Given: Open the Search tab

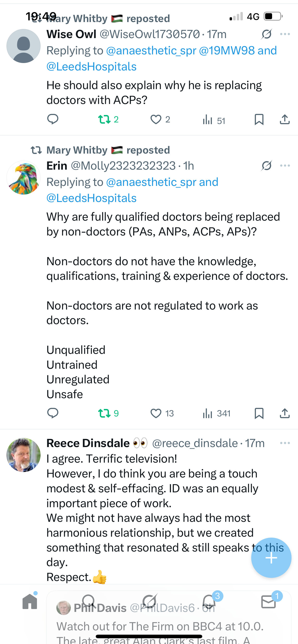Looking at the screenshot, I should (89, 602).
